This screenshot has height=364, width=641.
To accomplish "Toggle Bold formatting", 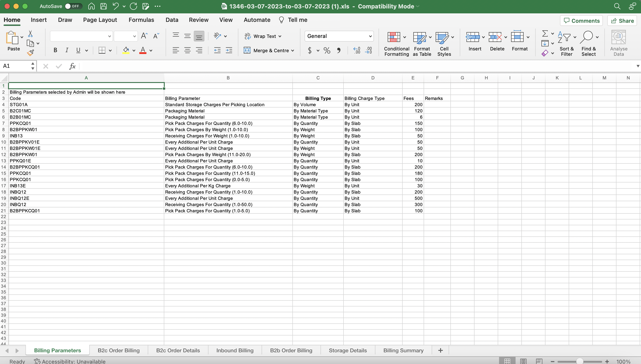I will pyautogui.click(x=55, y=50).
